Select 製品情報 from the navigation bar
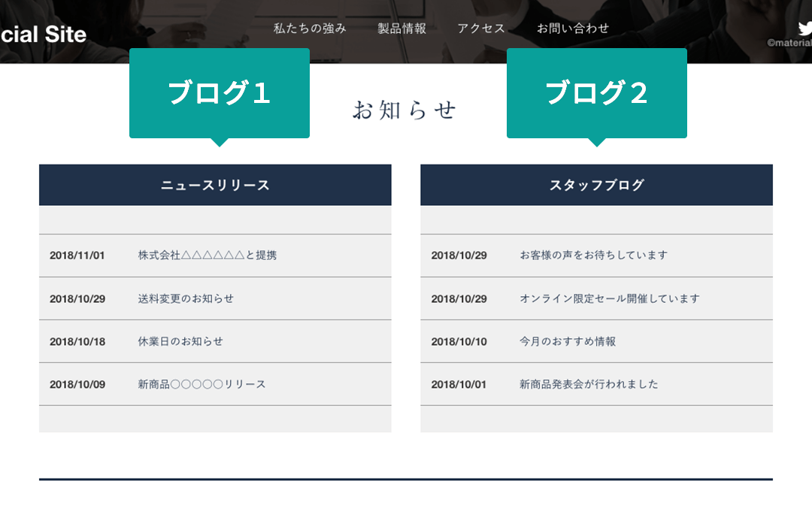812x511 pixels. click(x=401, y=28)
